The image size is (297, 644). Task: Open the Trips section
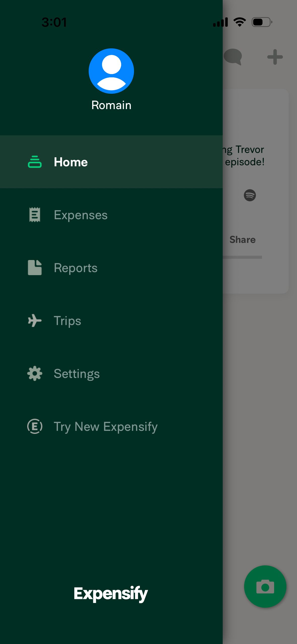[111, 321]
